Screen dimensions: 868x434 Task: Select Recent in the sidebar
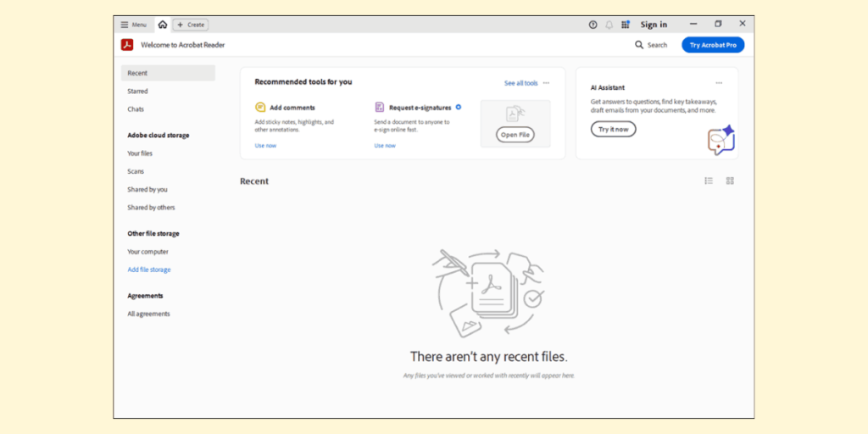click(x=169, y=73)
